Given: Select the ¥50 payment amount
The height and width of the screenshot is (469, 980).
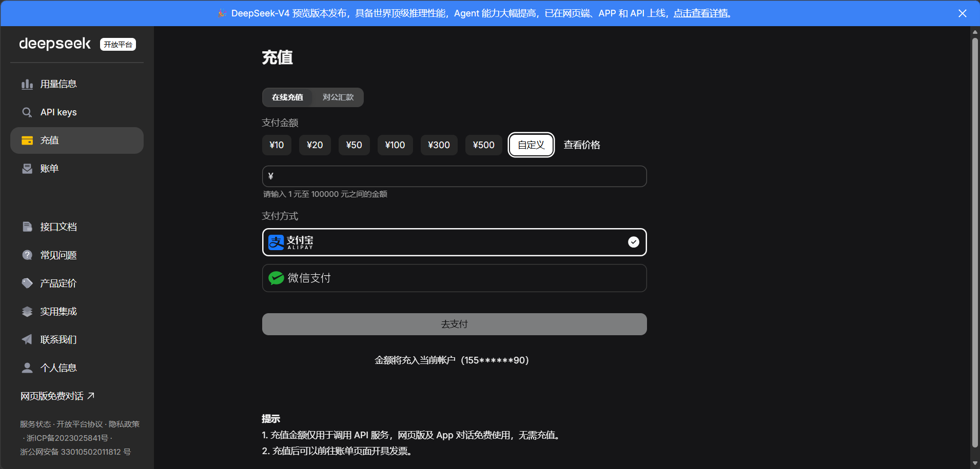Looking at the screenshot, I should (x=354, y=145).
